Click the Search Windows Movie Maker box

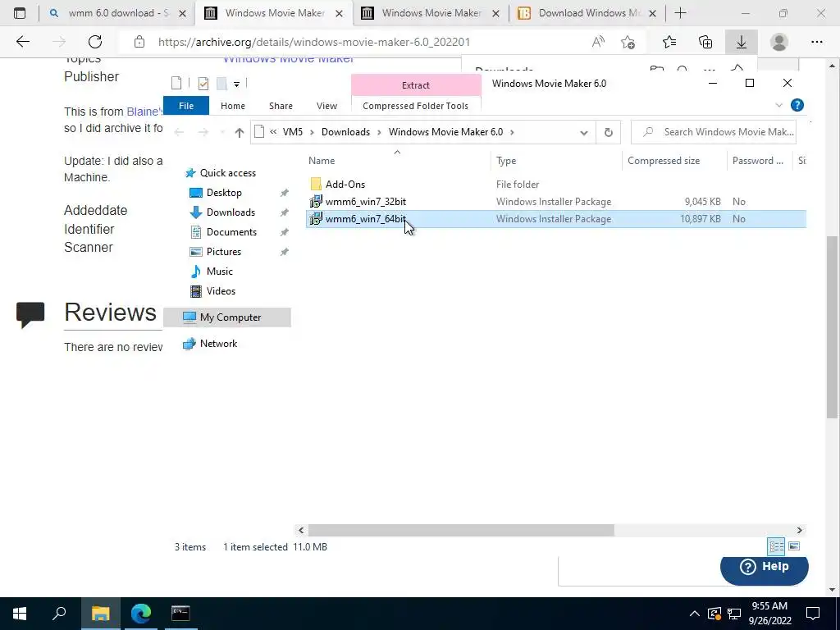tap(714, 132)
